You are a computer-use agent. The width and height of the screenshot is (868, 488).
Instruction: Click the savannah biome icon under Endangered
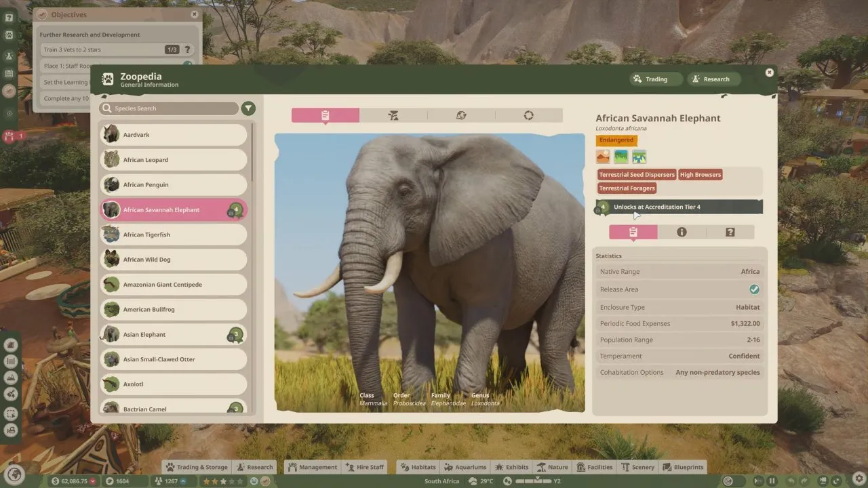pos(603,157)
